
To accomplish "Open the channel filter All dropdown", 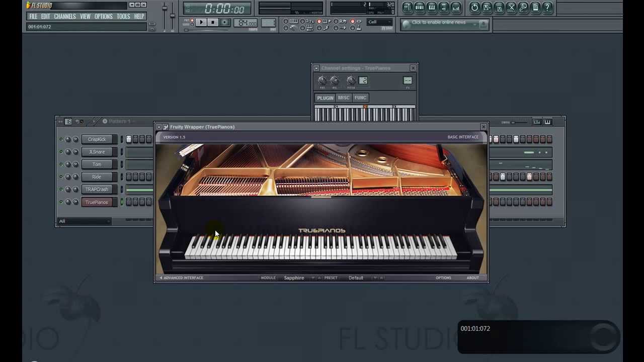I will tap(84, 221).
